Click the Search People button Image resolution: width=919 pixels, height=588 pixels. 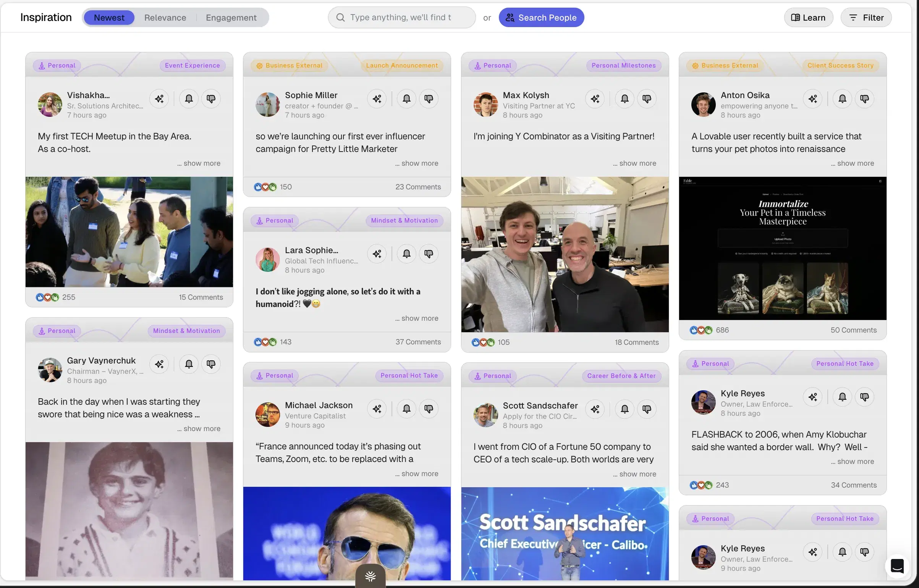[541, 18]
